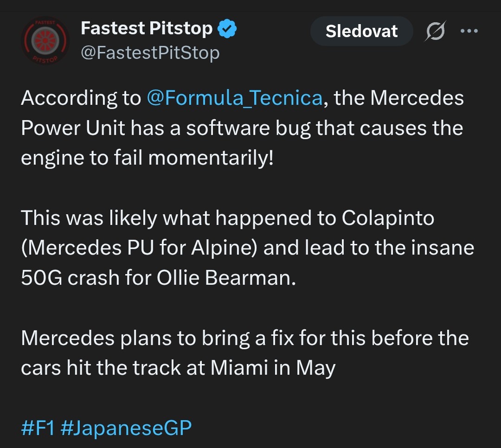The image size is (501, 448).
Task: Click the engine to fail momentarily line
Action: coord(147,158)
